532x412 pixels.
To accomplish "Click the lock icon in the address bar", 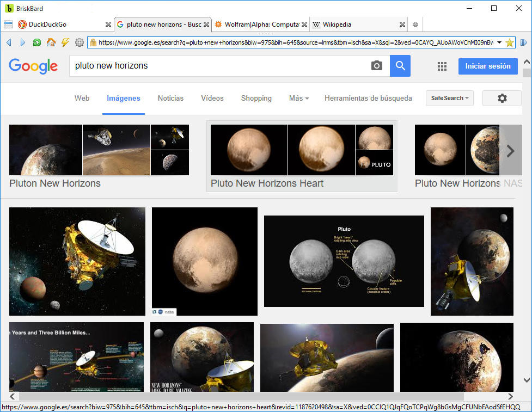I will click(x=93, y=42).
